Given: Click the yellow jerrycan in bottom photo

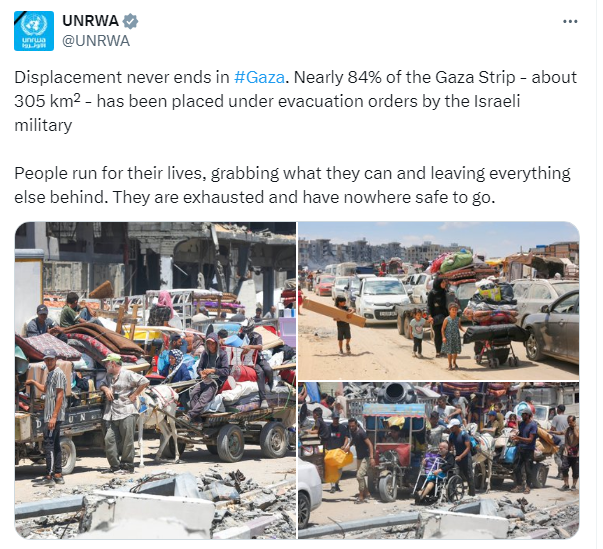Looking at the screenshot, I should click(336, 465).
